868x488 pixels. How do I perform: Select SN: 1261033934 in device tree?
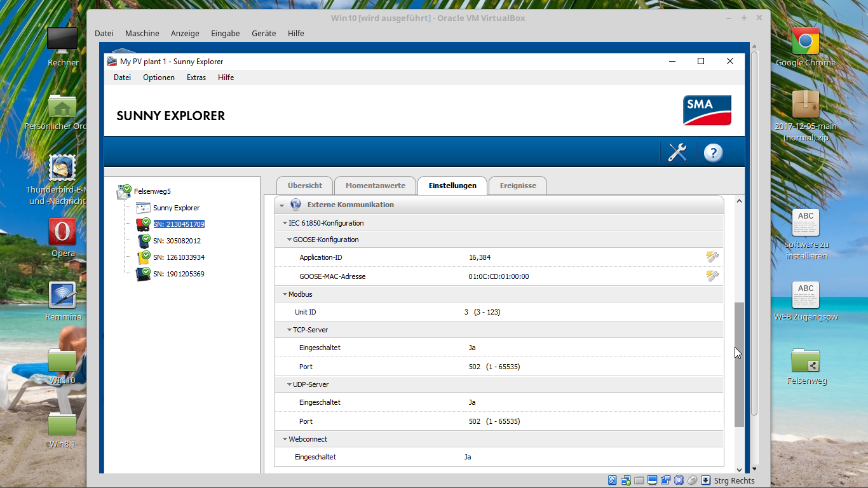(179, 257)
